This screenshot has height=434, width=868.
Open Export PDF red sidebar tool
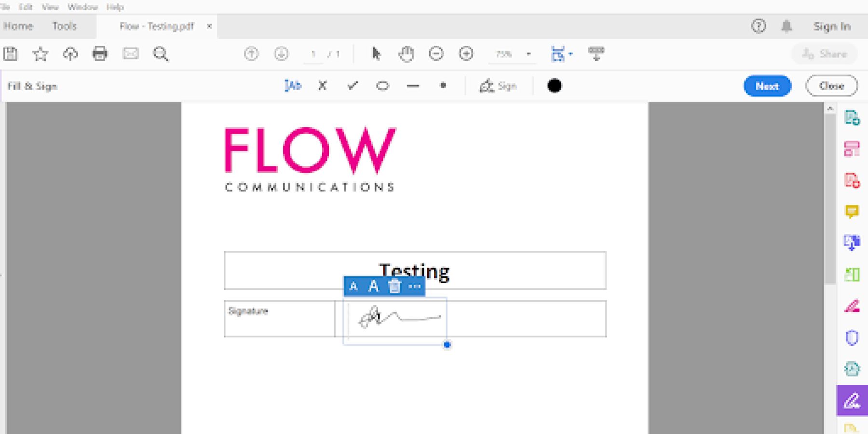852,180
